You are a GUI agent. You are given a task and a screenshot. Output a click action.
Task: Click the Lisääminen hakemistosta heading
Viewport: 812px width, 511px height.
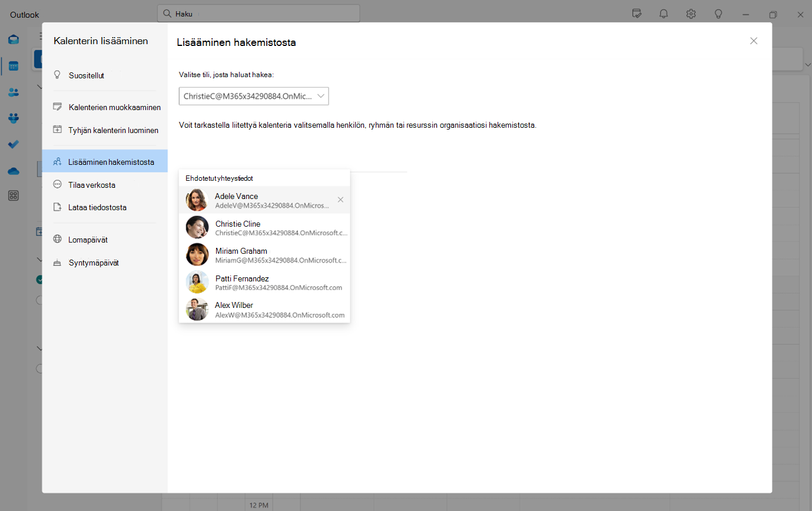pyautogui.click(x=236, y=42)
